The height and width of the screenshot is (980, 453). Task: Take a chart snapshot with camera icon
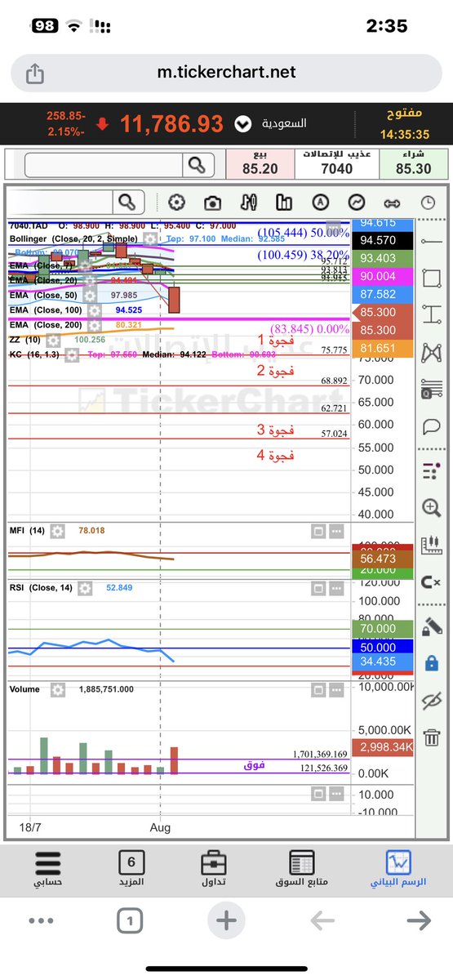213,203
